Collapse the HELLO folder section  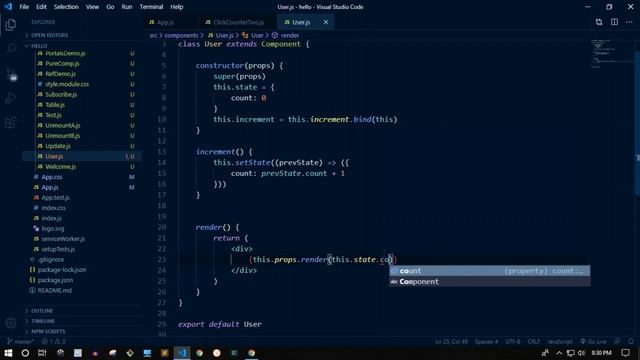pyautogui.click(x=39, y=46)
